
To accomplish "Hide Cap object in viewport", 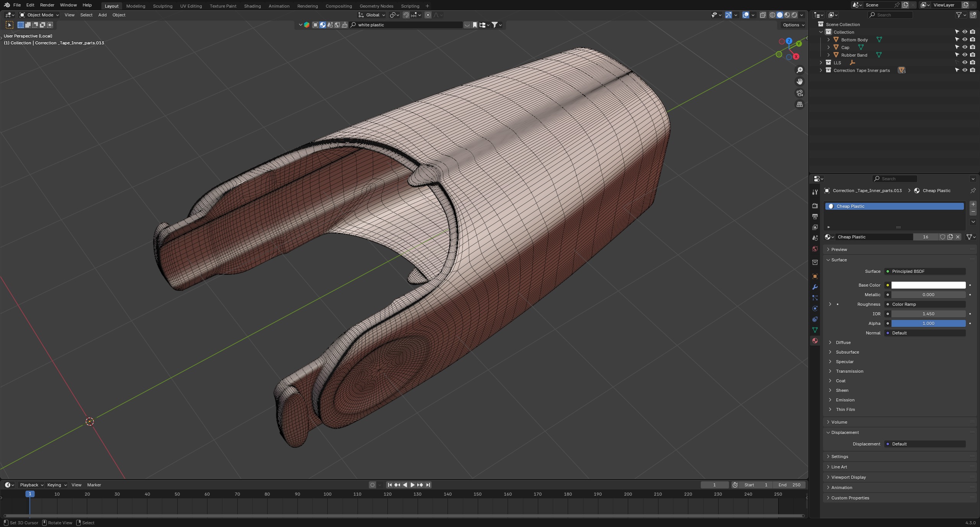I will coord(965,47).
